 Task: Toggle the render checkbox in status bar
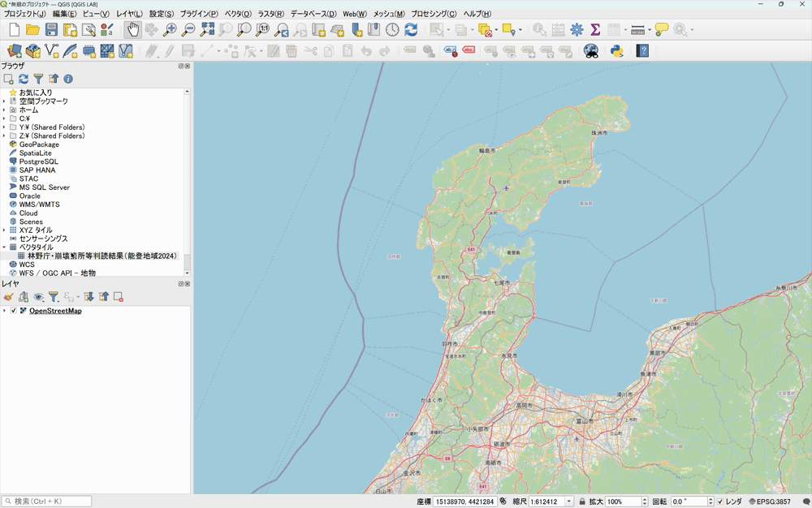(720, 502)
